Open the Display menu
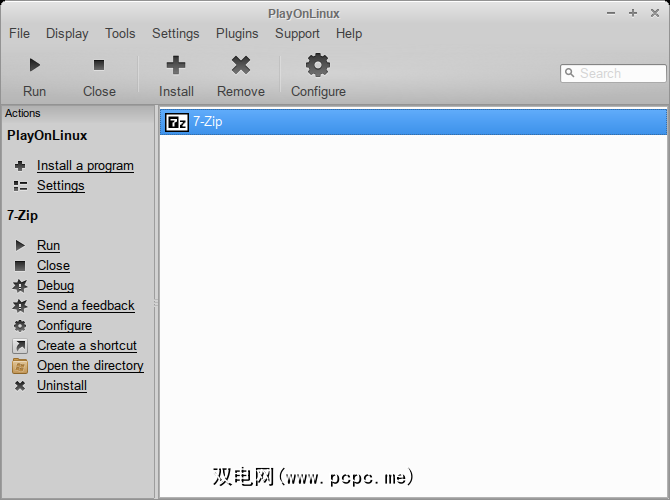Viewport: 670px width, 500px height. point(67,33)
